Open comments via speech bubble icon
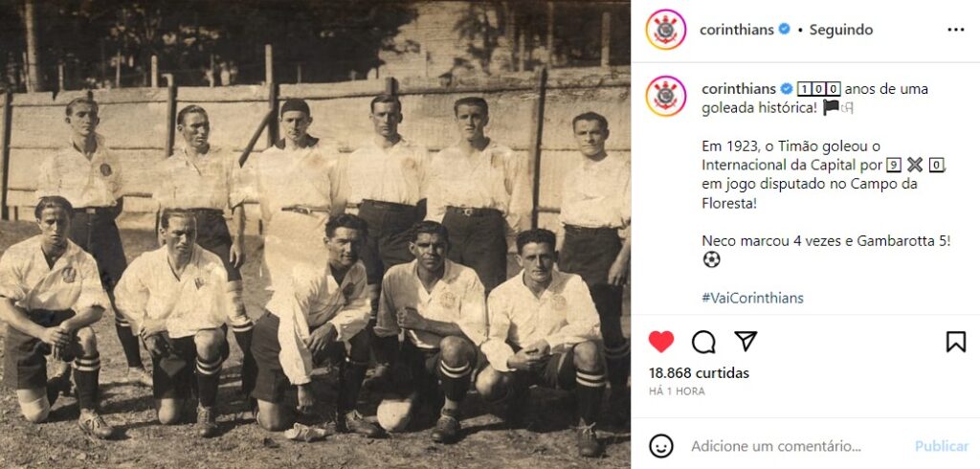980x469 pixels. click(x=703, y=342)
